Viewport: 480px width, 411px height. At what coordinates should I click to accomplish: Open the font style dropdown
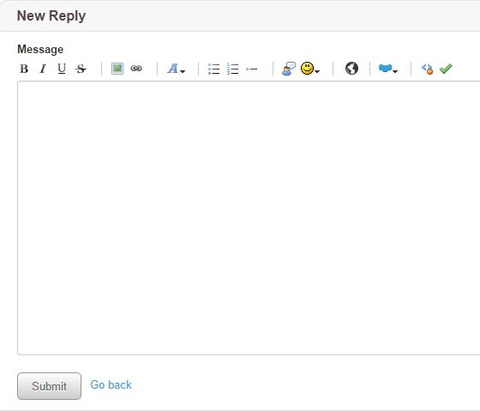click(x=176, y=69)
